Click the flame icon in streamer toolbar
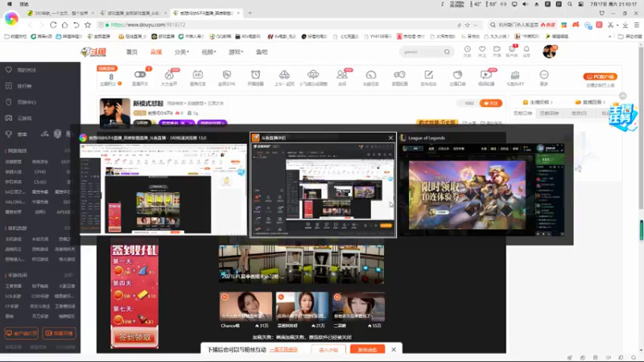Screen dimensions: 644x362 coord(169,76)
